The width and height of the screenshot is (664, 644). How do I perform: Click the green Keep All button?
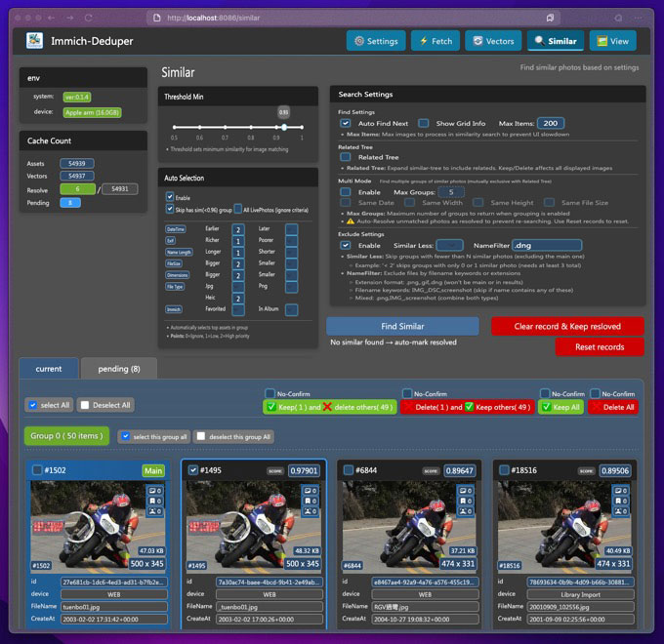click(560, 407)
